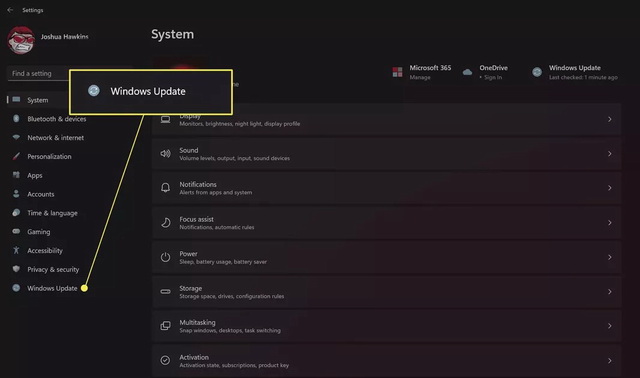640x378 pixels.
Task: Click Manage under Microsoft 365
Action: [x=420, y=77]
